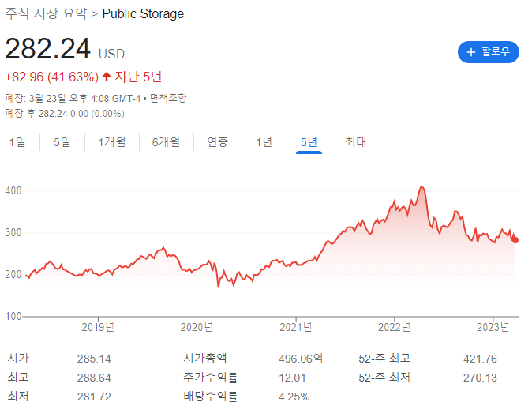
Task: Click the 2019년 axis label
Action: tap(98, 327)
